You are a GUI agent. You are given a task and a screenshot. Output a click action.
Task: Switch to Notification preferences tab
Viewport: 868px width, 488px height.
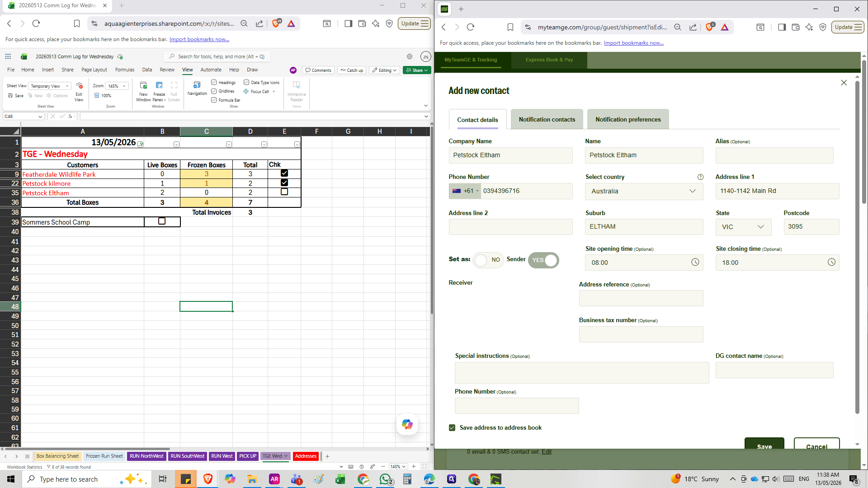(x=628, y=119)
